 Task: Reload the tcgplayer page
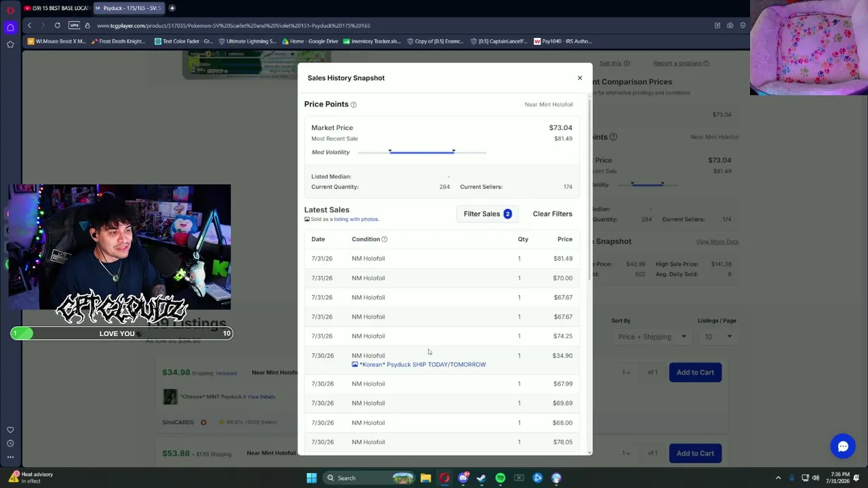pos(58,26)
